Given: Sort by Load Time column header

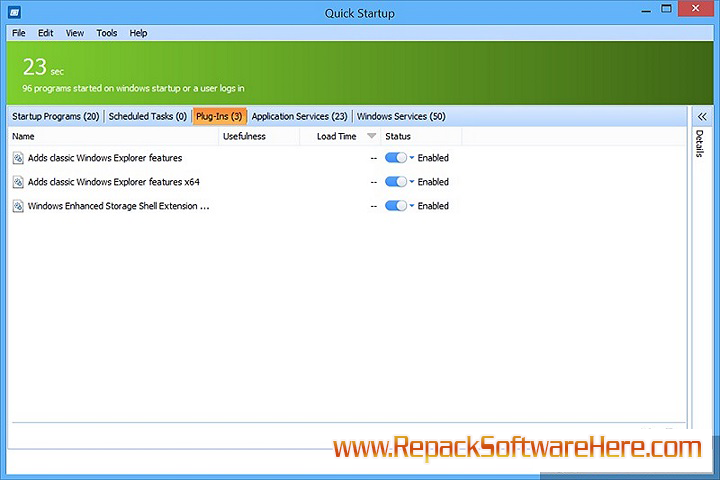Looking at the screenshot, I should (x=340, y=136).
